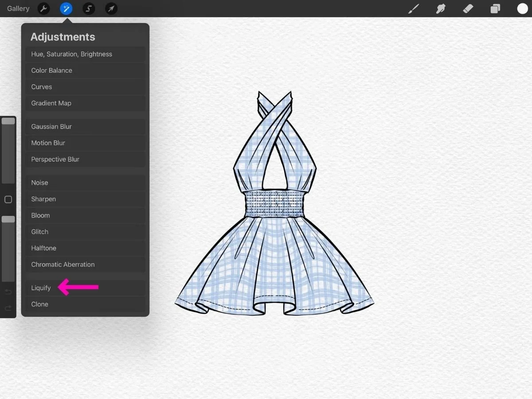Tap the undo arrow on sidebar
This screenshot has height=399, width=532.
8,292
